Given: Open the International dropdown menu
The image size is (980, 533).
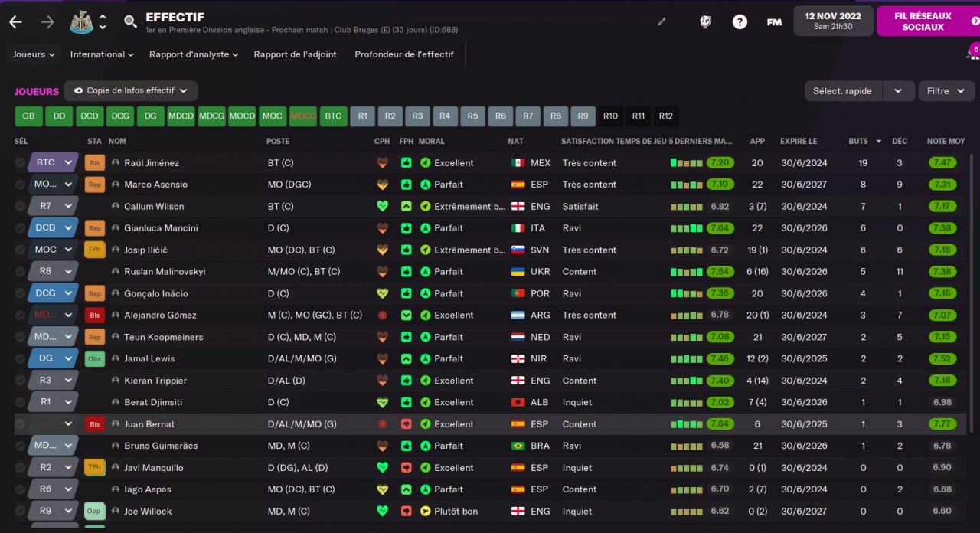Looking at the screenshot, I should (102, 54).
